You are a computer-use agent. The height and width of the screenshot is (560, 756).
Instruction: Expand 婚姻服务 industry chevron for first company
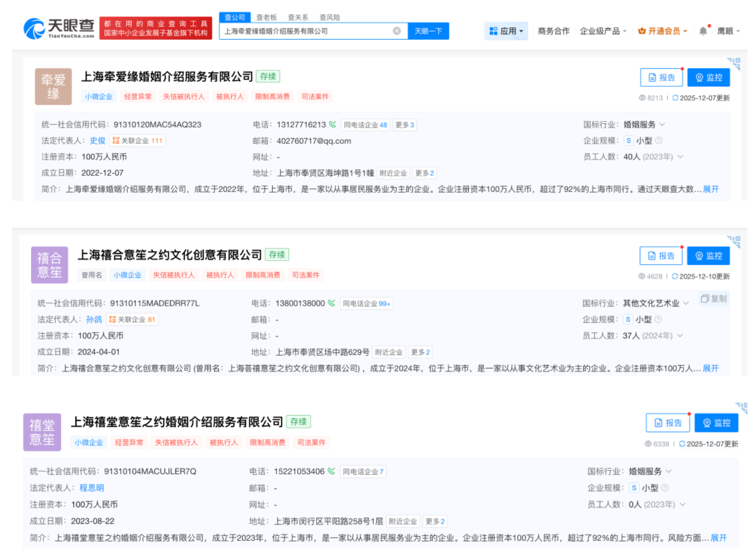[662, 125]
